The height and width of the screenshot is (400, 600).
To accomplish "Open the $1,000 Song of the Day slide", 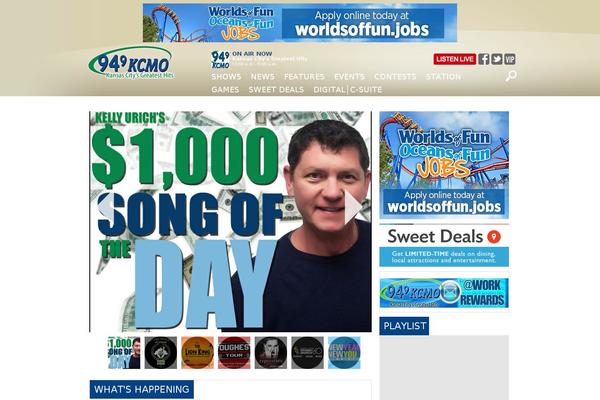I will point(230,222).
